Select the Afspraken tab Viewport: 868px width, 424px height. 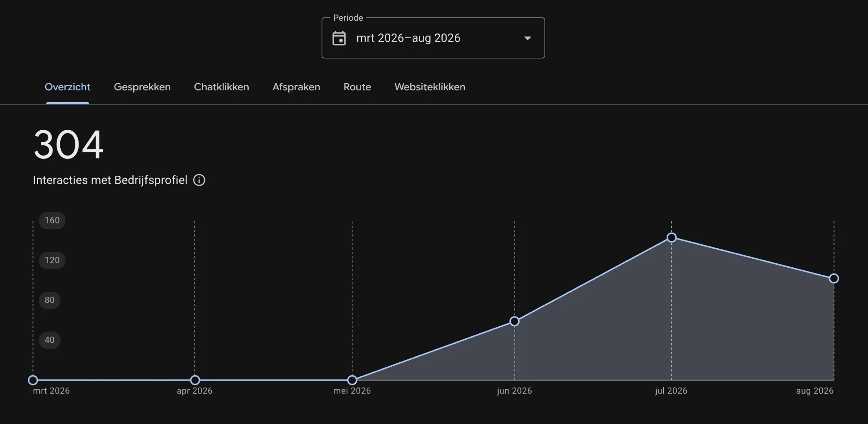point(296,87)
